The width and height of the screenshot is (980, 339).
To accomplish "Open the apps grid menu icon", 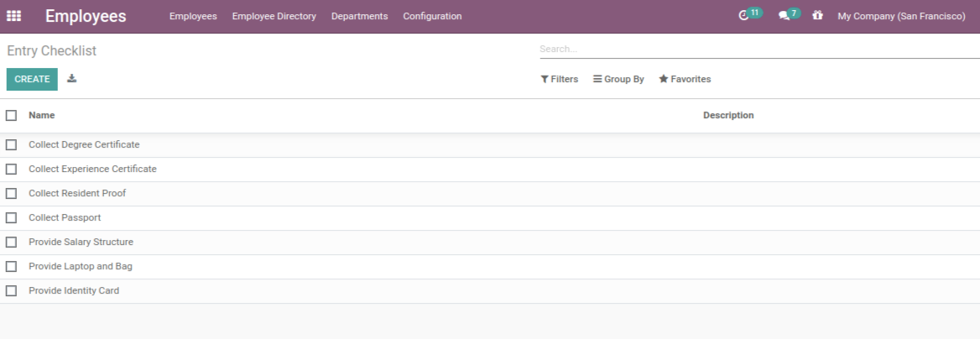I will (13, 16).
